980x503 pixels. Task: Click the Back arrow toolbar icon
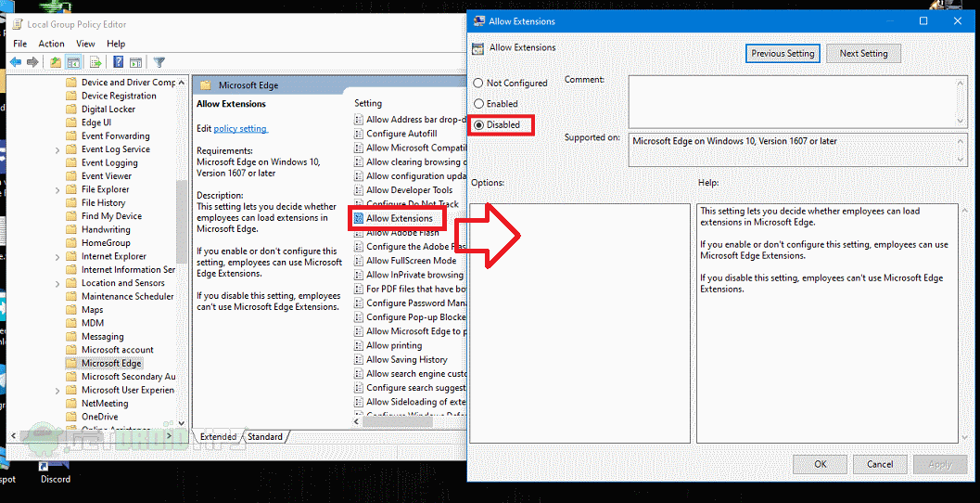pos(15,62)
